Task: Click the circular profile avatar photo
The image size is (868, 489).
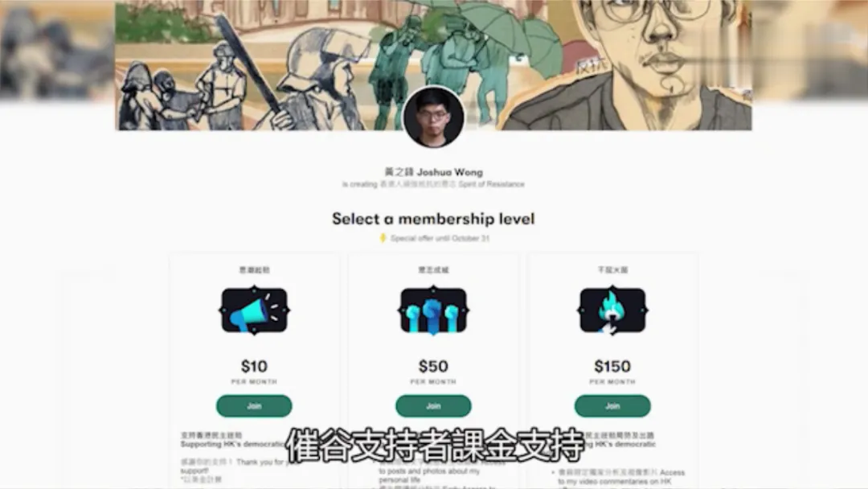Action: coord(433,117)
